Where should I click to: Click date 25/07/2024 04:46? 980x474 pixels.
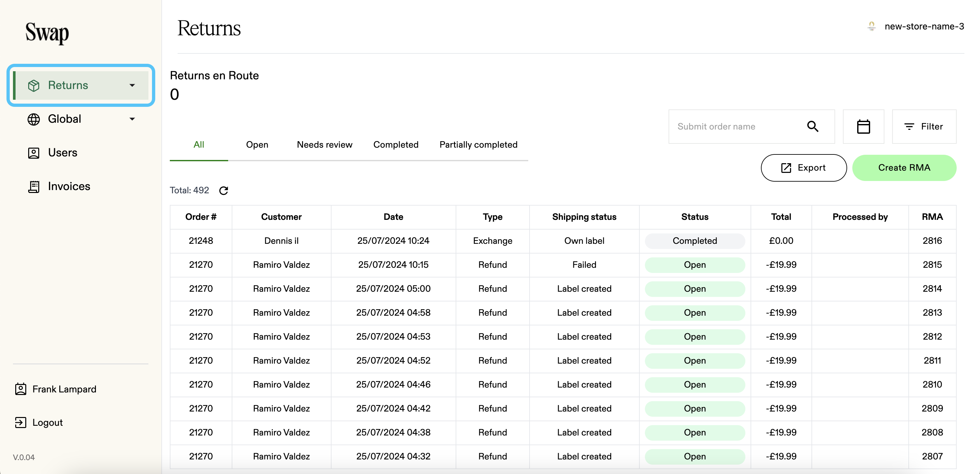tap(393, 385)
